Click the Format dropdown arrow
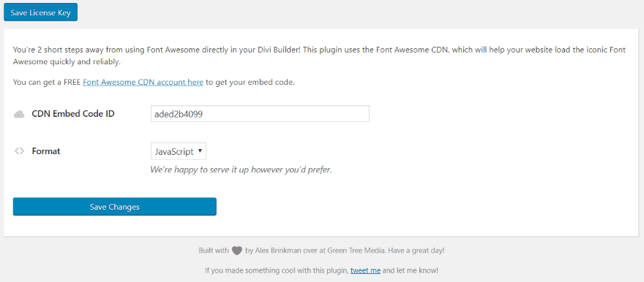This screenshot has width=644, height=282. (x=200, y=150)
